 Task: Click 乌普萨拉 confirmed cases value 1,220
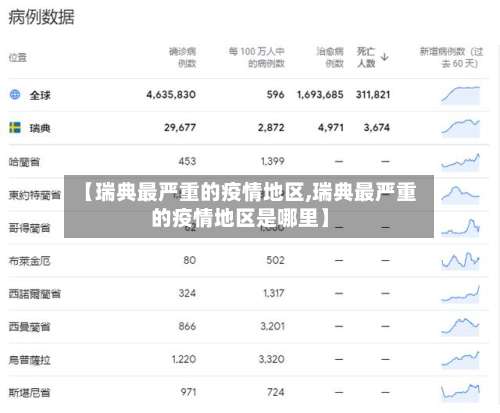tap(184, 359)
